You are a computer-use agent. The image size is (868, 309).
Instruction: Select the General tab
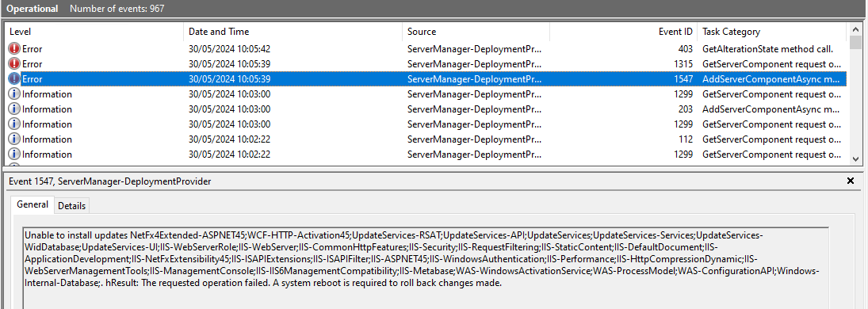tap(33, 204)
